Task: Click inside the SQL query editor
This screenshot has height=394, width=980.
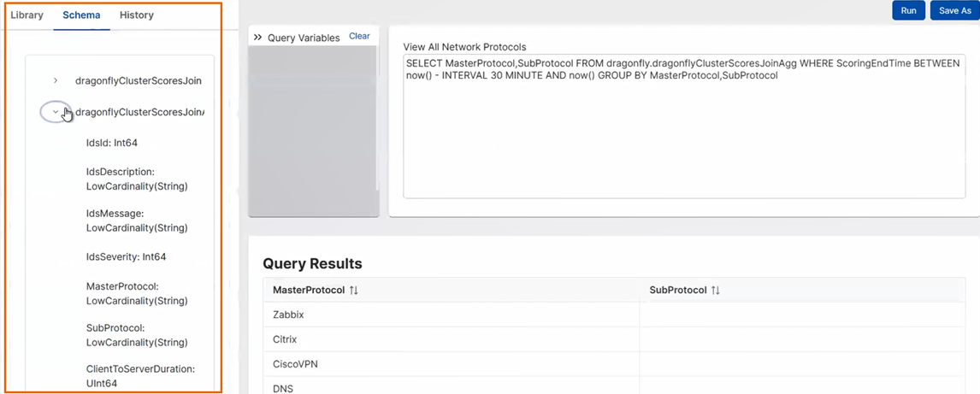Action: pos(684,137)
